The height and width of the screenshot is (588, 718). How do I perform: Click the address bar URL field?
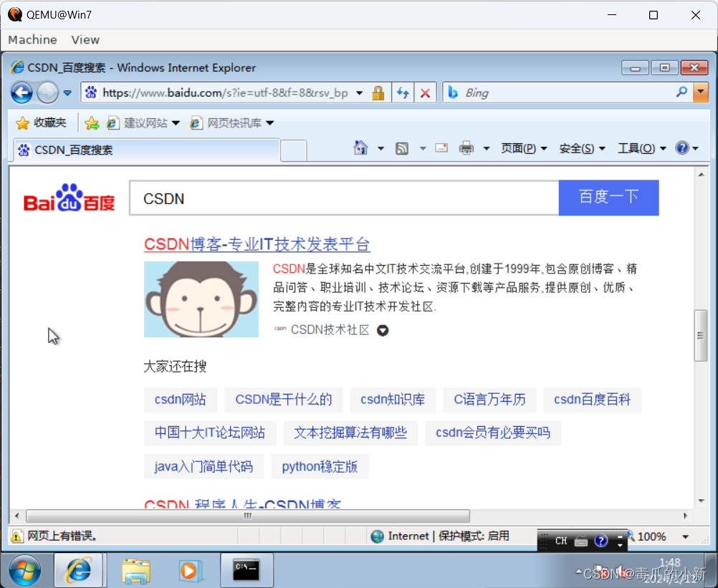click(225, 93)
